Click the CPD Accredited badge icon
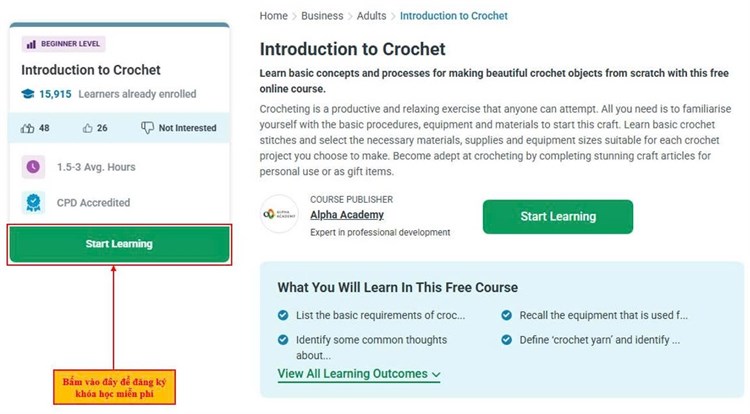The width and height of the screenshot is (750, 414). 33,203
